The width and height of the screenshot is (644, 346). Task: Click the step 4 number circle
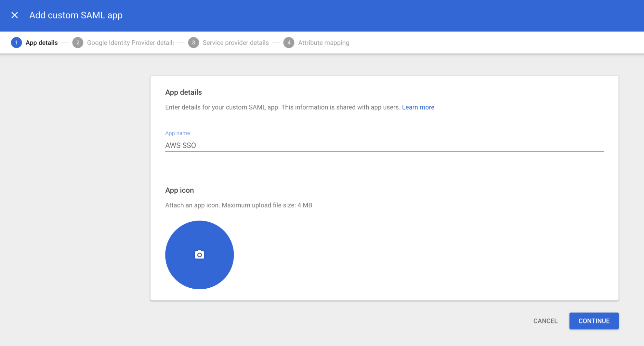point(289,43)
